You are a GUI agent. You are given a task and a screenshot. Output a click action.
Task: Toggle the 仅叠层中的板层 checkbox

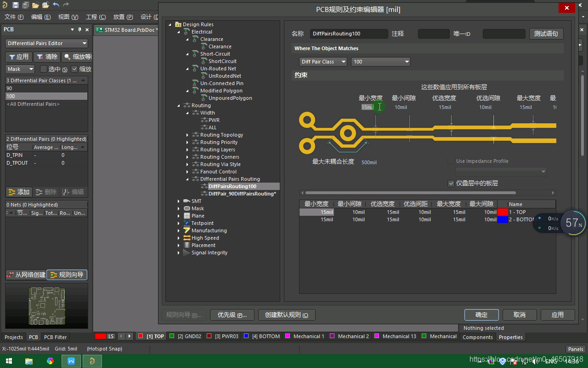(x=451, y=183)
